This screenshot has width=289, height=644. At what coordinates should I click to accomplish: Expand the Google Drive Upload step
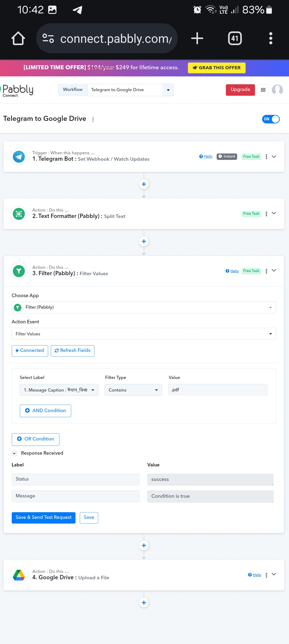(274, 574)
